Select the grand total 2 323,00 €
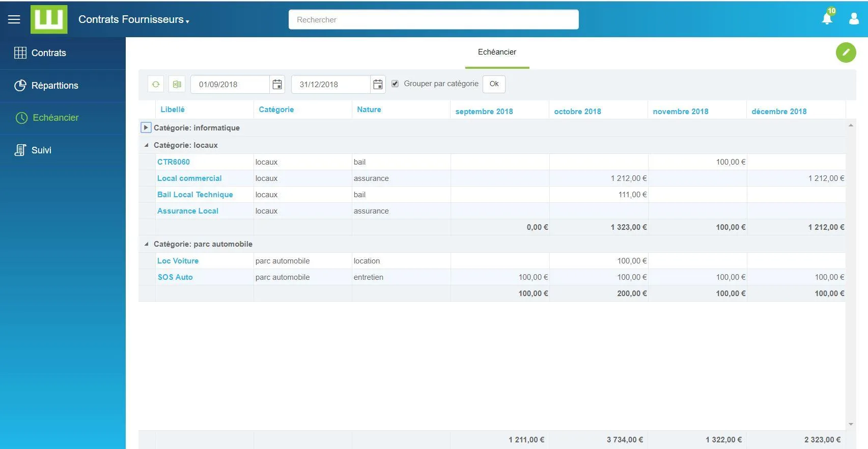Screen dimensions: 868x449 tap(822, 440)
